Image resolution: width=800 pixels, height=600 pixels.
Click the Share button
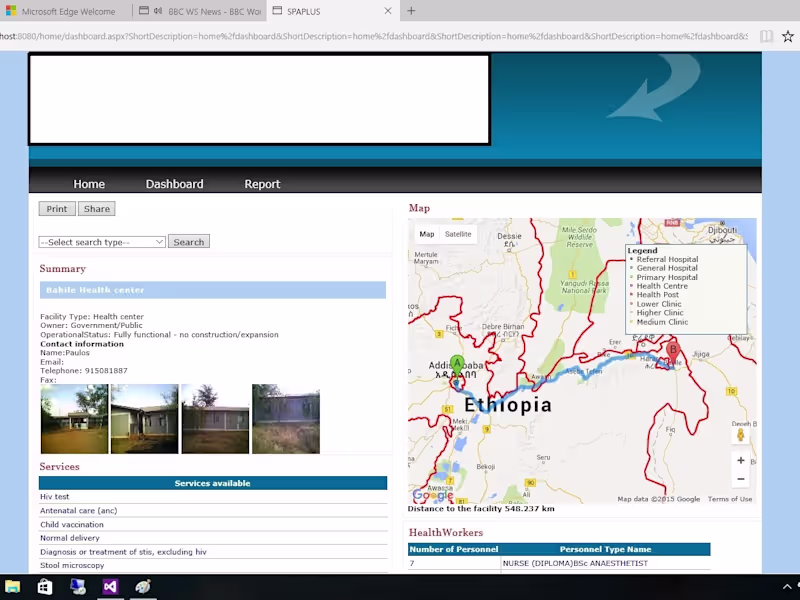point(96,209)
